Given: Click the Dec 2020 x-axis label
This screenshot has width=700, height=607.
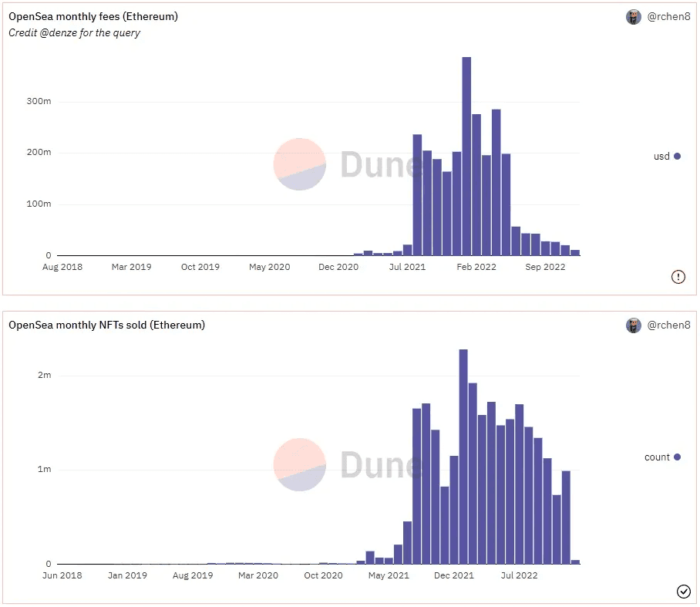Looking at the screenshot, I should tap(338, 267).
